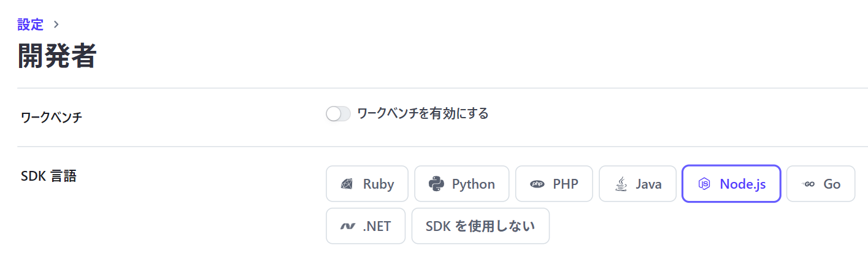
Task: Select Ruby as SDK language
Action: (x=367, y=184)
